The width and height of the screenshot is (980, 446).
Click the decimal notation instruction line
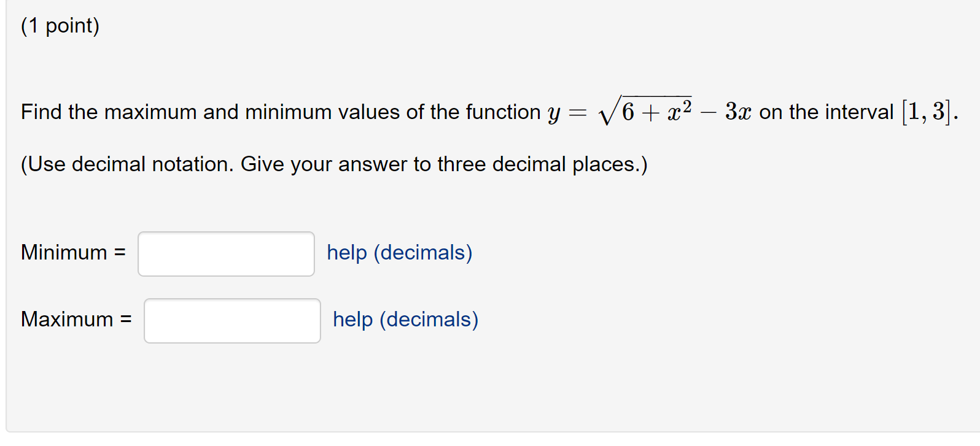pyautogui.click(x=333, y=164)
